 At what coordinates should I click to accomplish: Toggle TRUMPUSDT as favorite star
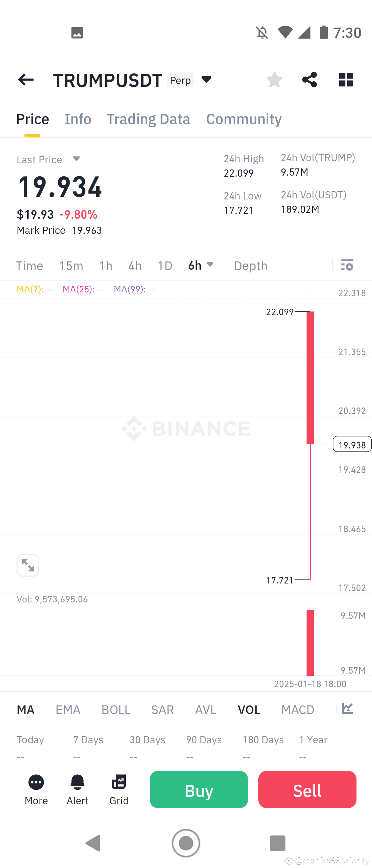click(274, 80)
